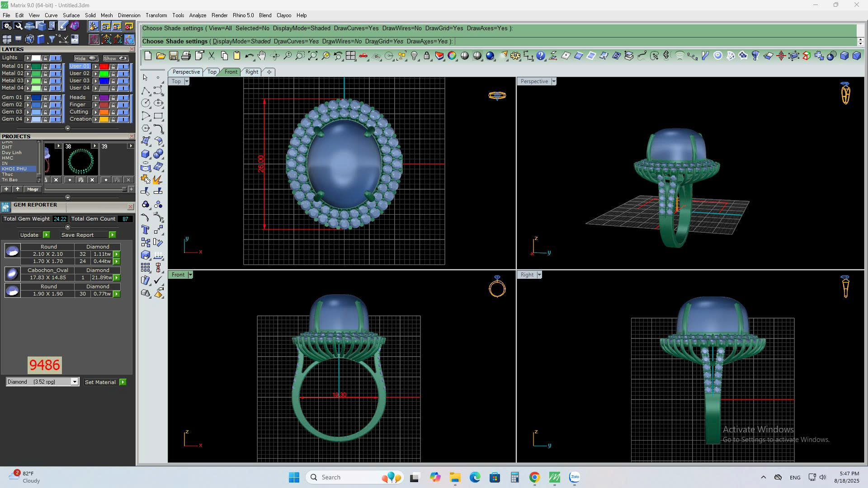Viewport: 868px width, 488px height.
Task: Open the Dimension menu
Action: 129,15
